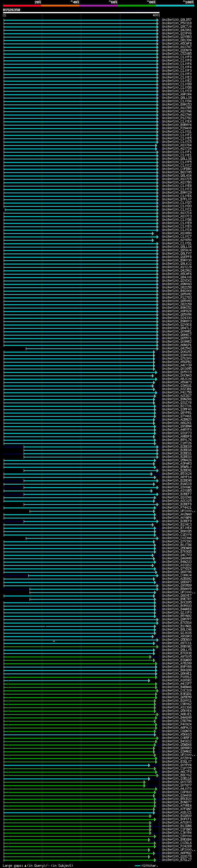The height and width of the screenshot is (868, 197).
Task: Click the alignment bar for UniRef100_A1X764
Action: pos(80,145)
